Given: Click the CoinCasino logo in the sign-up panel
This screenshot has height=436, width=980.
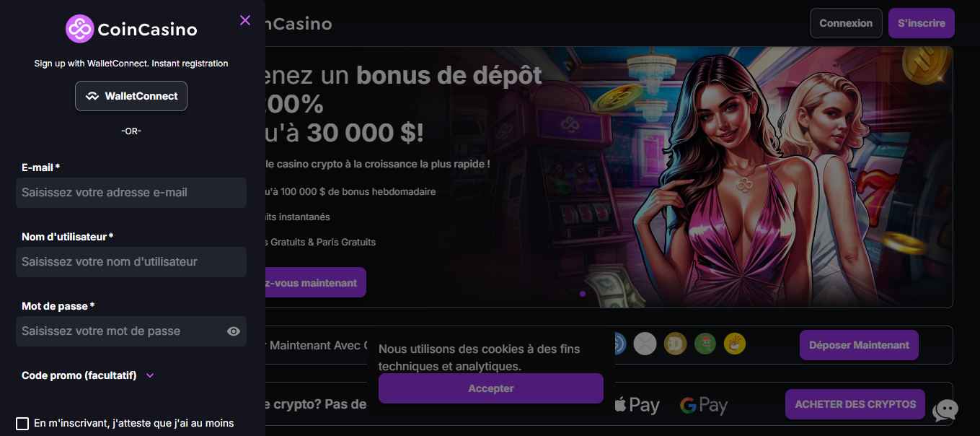Looking at the screenshot, I should tap(131, 29).
